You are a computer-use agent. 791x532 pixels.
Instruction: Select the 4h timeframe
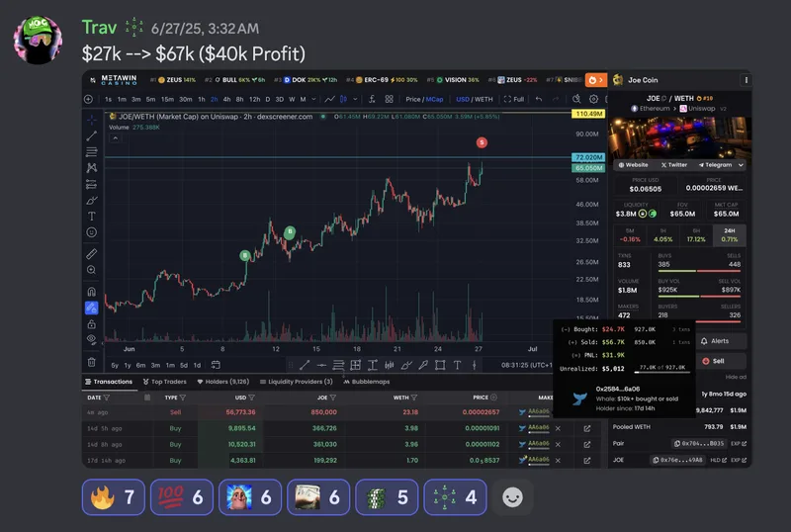(x=227, y=100)
